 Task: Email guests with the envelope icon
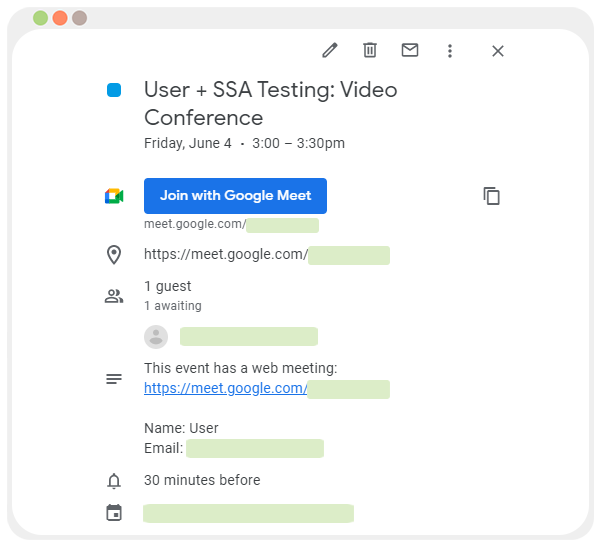[x=410, y=50]
